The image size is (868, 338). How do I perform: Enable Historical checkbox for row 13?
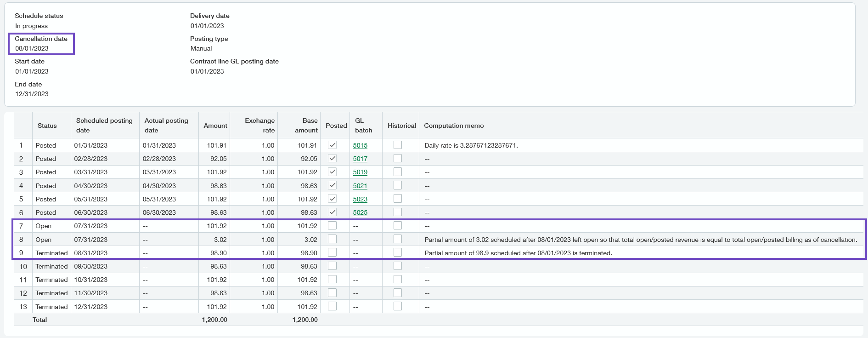click(398, 306)
